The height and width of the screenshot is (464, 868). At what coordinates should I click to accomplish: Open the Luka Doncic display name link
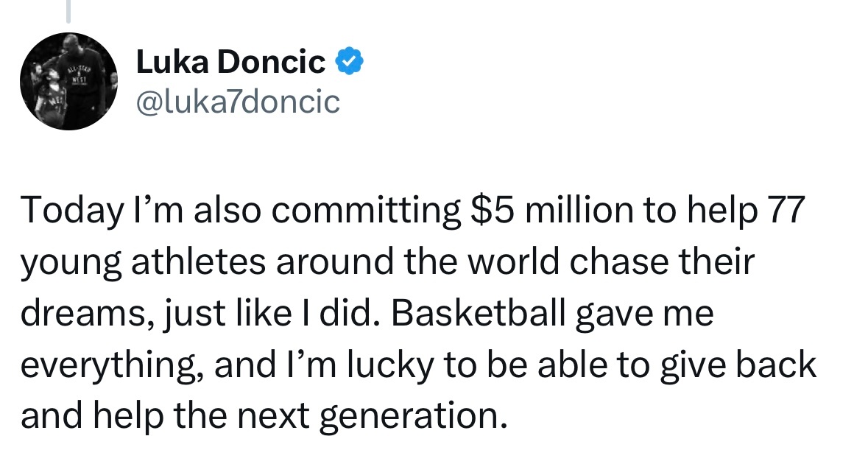click(x=231, y=61)
